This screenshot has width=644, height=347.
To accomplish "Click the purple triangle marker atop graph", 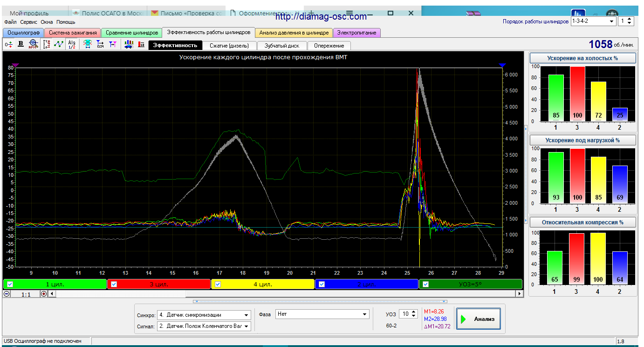I will 15,65.
